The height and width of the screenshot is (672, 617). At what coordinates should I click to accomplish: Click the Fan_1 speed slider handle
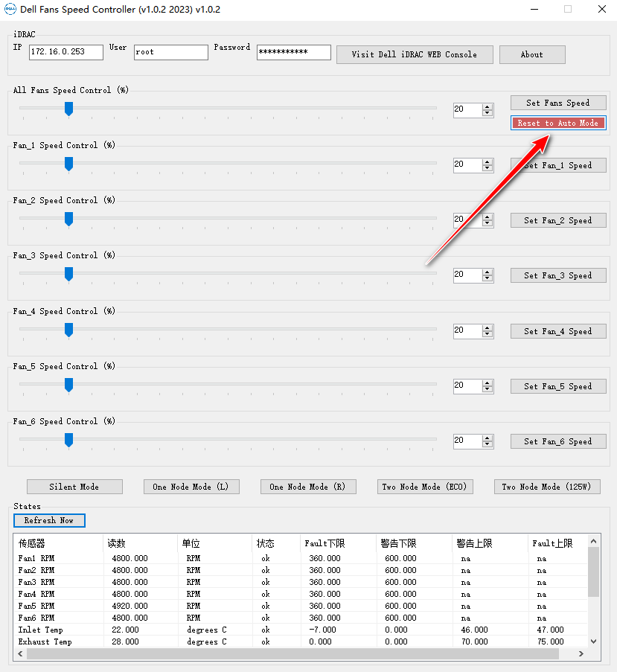point(68,164)
